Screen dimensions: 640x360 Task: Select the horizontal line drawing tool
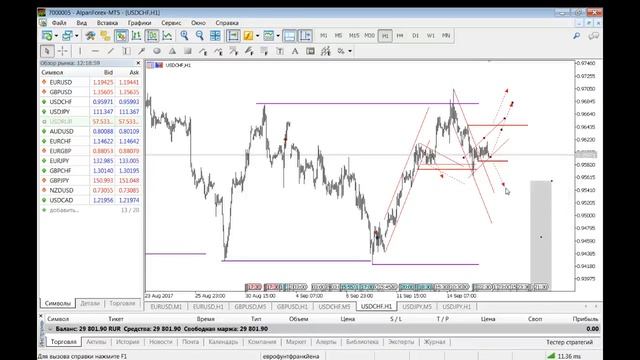(95, 51)
